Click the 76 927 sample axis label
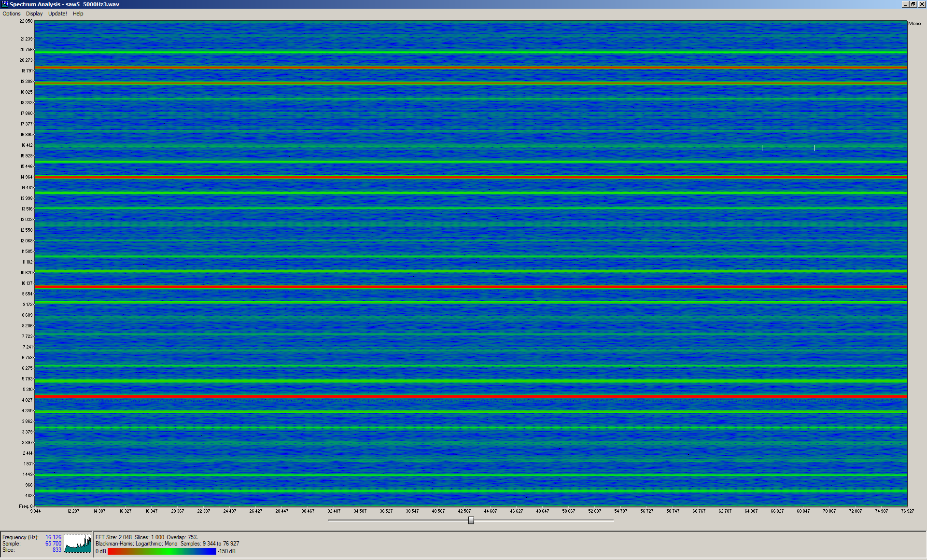 (907, 511)
